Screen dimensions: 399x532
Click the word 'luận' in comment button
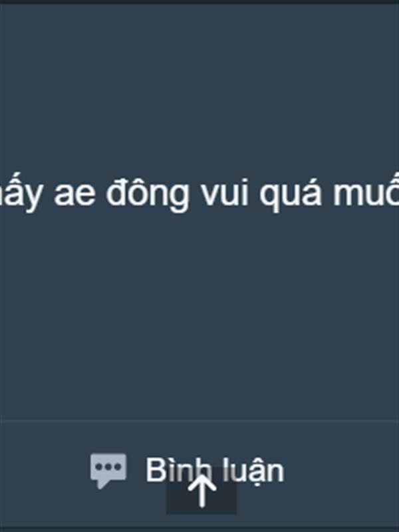pos(253,471)
